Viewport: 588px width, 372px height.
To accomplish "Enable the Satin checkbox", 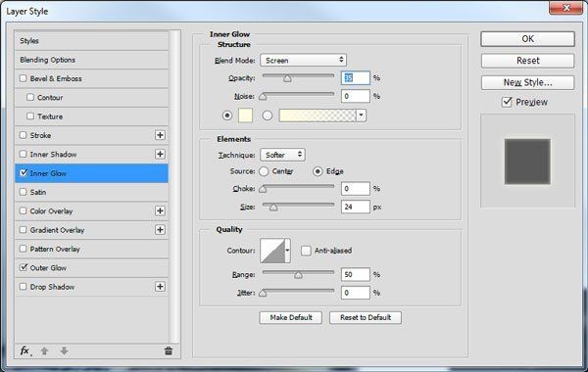I will (x=24, y=192).
